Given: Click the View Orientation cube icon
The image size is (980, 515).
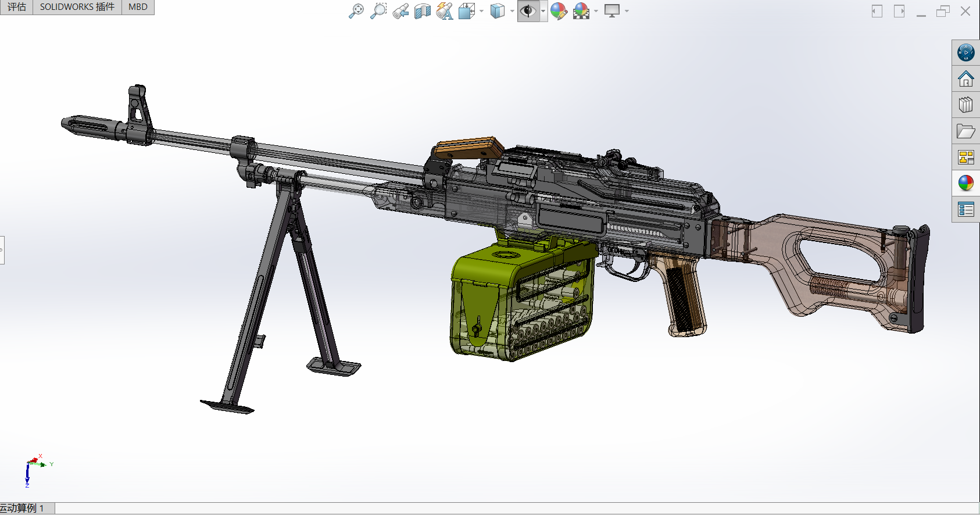Looking at the screenshot, I should (467, 11).
